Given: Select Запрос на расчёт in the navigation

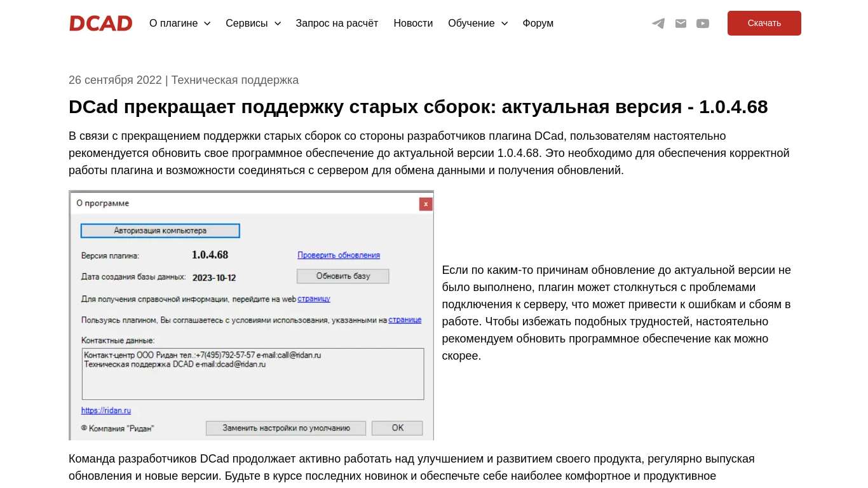Looking at the screenshot, I should 337,23.
